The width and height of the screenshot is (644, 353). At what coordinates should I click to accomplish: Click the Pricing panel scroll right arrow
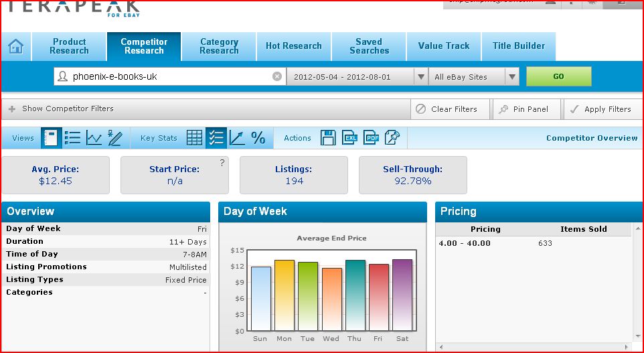click(627, 347)
